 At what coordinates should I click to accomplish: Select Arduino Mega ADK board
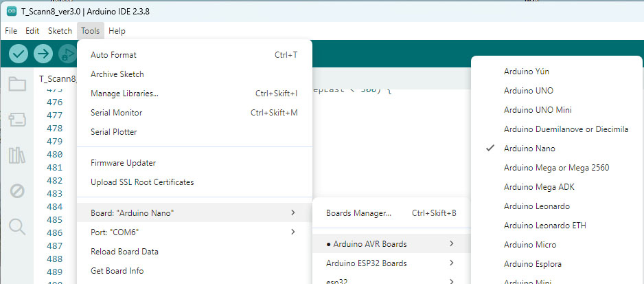pyautogui.click(x=557, y=187)
